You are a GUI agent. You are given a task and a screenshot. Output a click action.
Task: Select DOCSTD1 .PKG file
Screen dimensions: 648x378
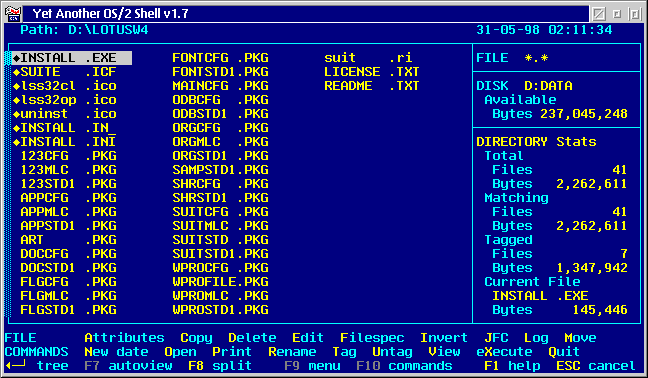[68, 268]
